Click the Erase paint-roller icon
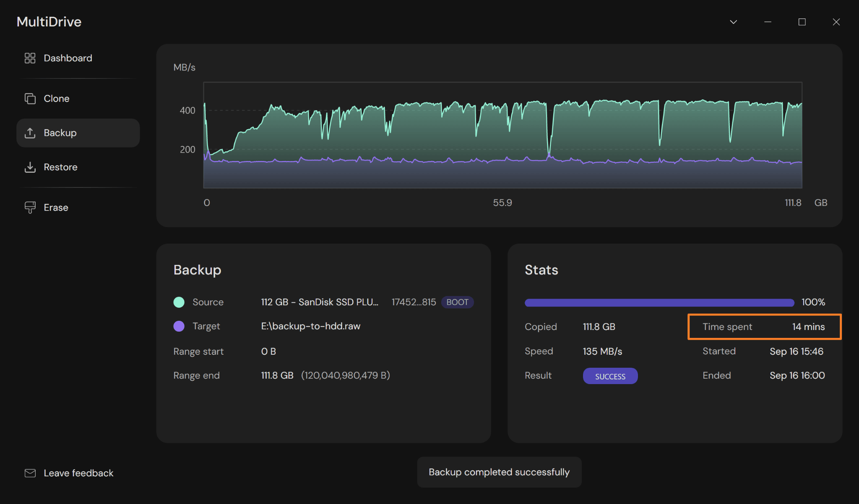The image size is (859, 504). (30, 208)
